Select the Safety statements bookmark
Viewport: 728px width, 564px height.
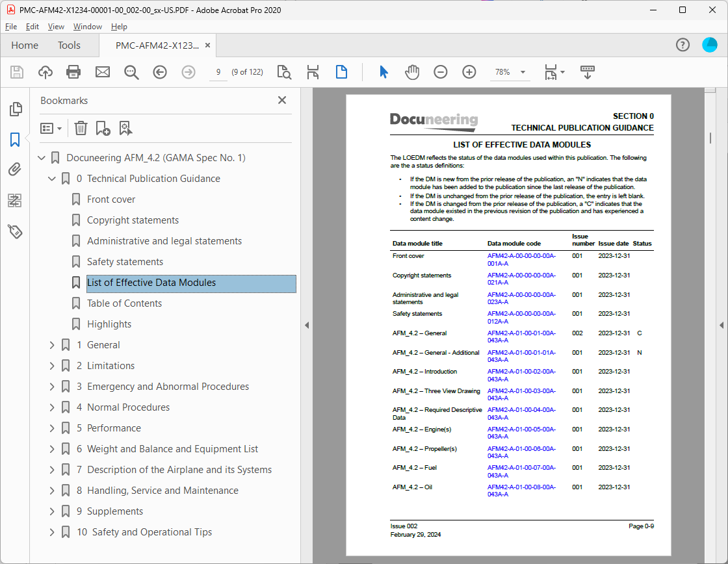pos(125,262)
